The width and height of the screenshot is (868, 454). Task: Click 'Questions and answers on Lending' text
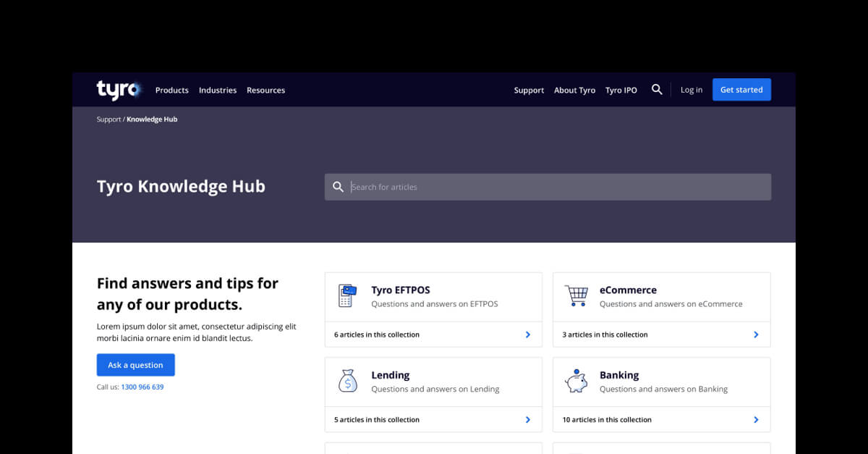click(435, 389)
